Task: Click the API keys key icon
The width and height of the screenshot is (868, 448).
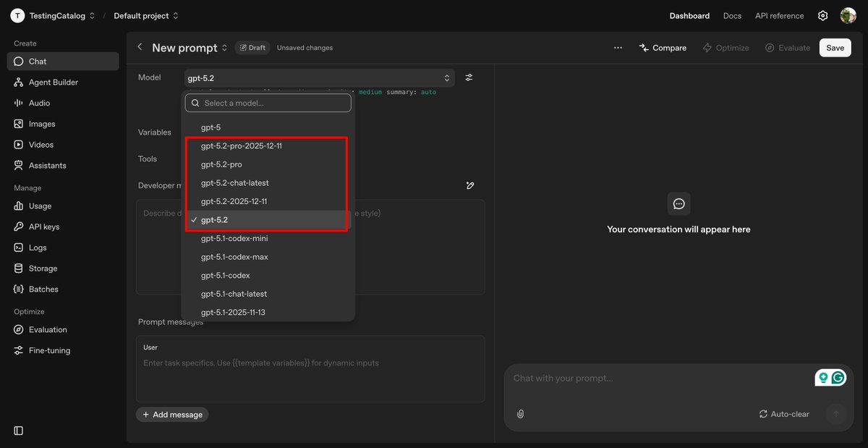Action: pyautogui.click(x=19, y=227)
